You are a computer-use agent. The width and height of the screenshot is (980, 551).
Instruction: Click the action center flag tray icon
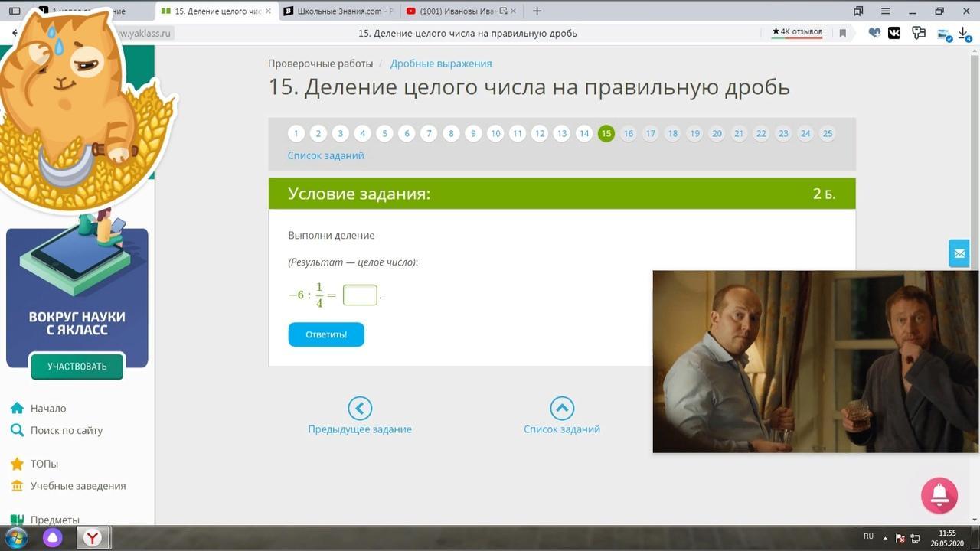click(x=900, y=538)
